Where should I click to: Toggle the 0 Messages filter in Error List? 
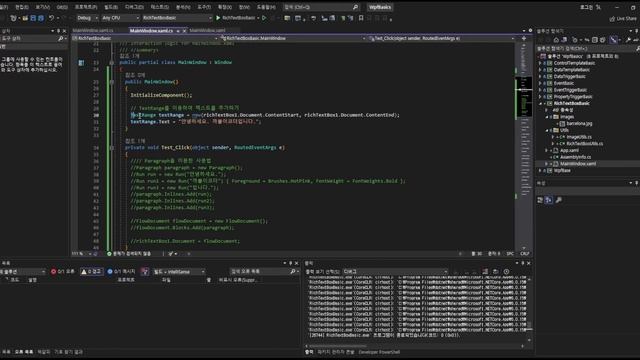pyautogui.click(x=121, y=271)
